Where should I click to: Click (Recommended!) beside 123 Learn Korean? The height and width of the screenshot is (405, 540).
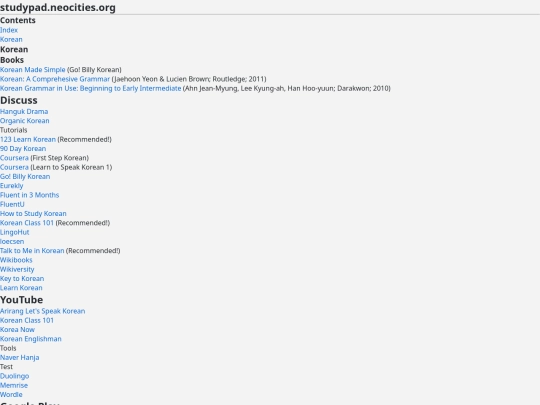[x=84, y=139]
